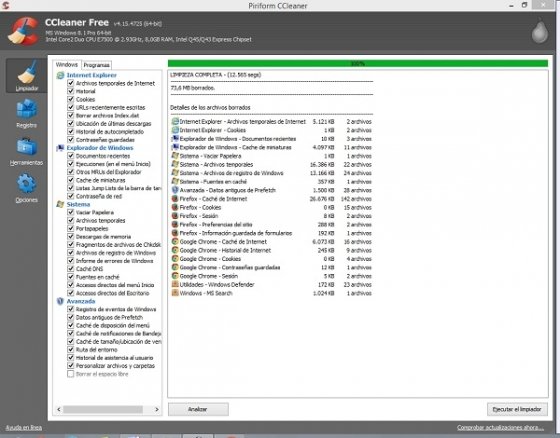The height and width of the screenshot is (438, 560).
Task: Click the green 100% progress bar
Action: coord(358,64)
